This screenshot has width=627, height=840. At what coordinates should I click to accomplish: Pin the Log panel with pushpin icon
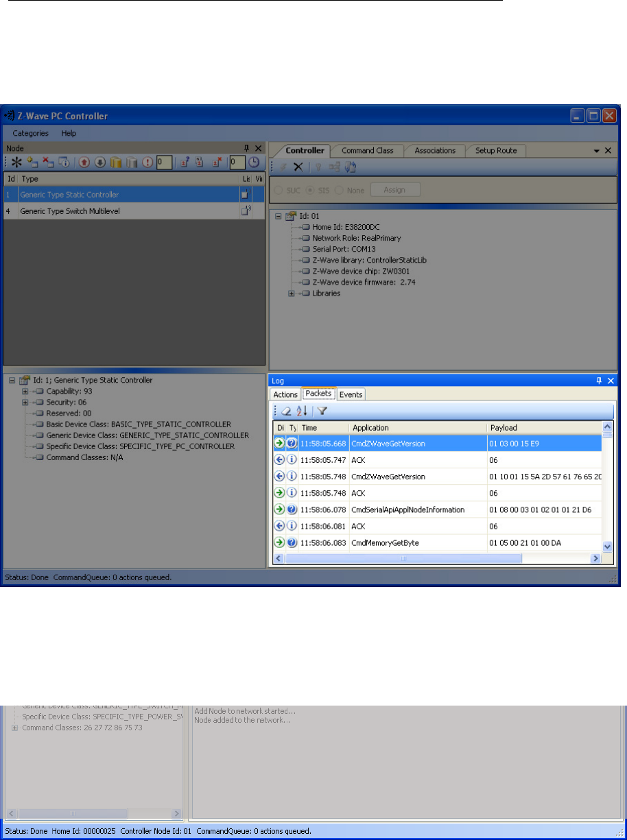click(x=598, y=380)
